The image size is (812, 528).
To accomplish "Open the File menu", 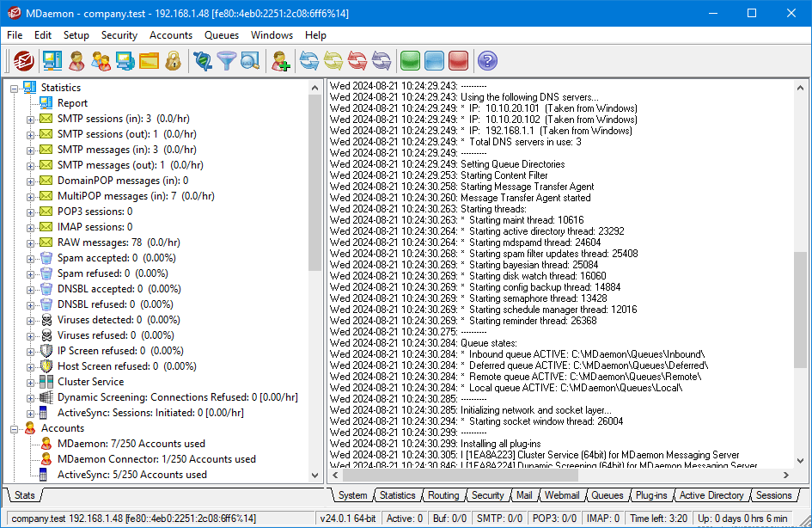I will (x=15, y=35).
